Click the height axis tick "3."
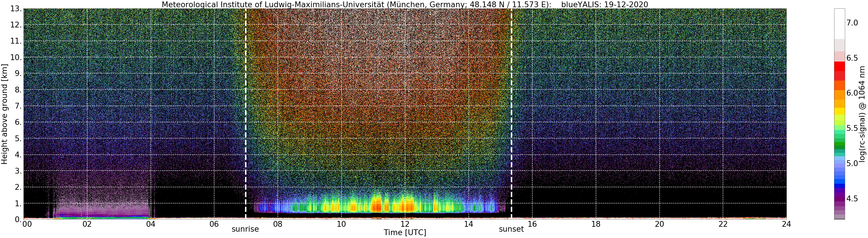 click(x=18, y=171)
